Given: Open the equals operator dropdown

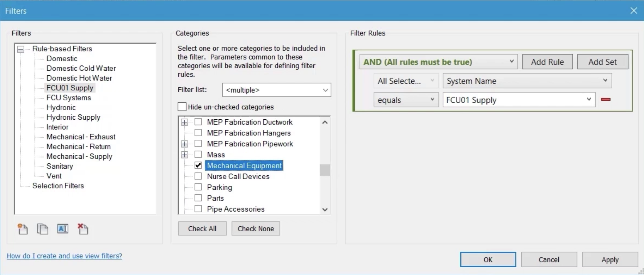Looking at the screenshot, I should (406, 100).
